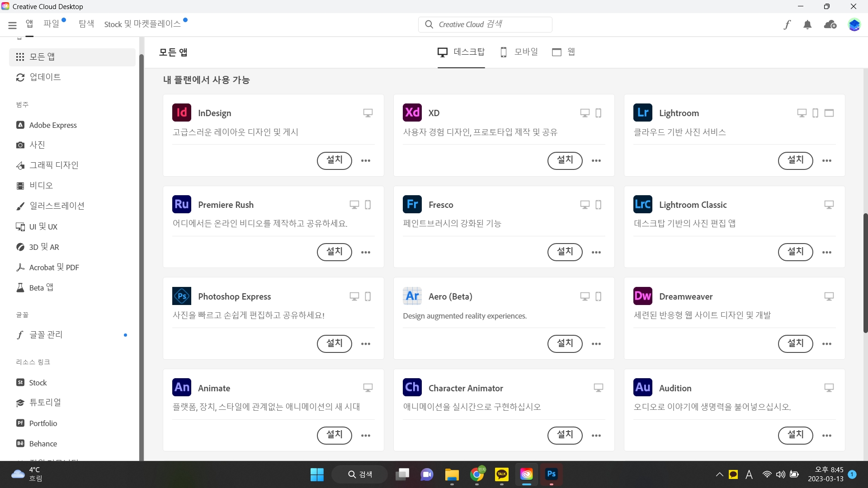This screenshot has width=868, height=488.
Task: Open more options for Photoshop Express
Action: click(366, 344)
